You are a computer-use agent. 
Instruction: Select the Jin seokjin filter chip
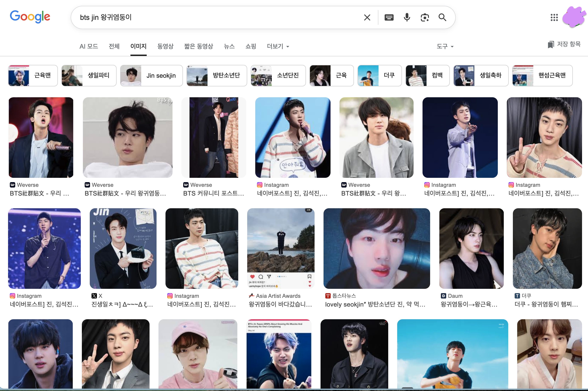click(x=151, y=75)
